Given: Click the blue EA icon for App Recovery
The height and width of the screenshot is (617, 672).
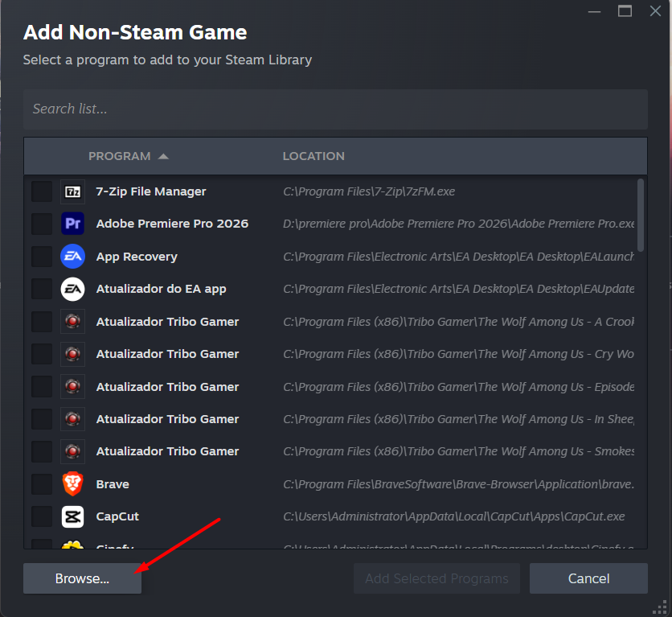Looking at the screenshot, I should tap(72, 257).
